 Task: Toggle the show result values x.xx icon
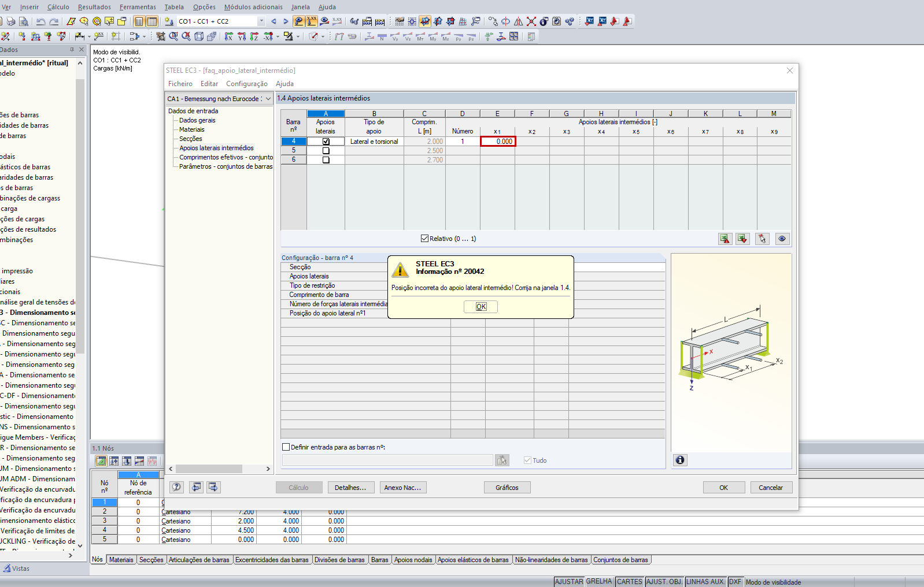tap(337, 21)
